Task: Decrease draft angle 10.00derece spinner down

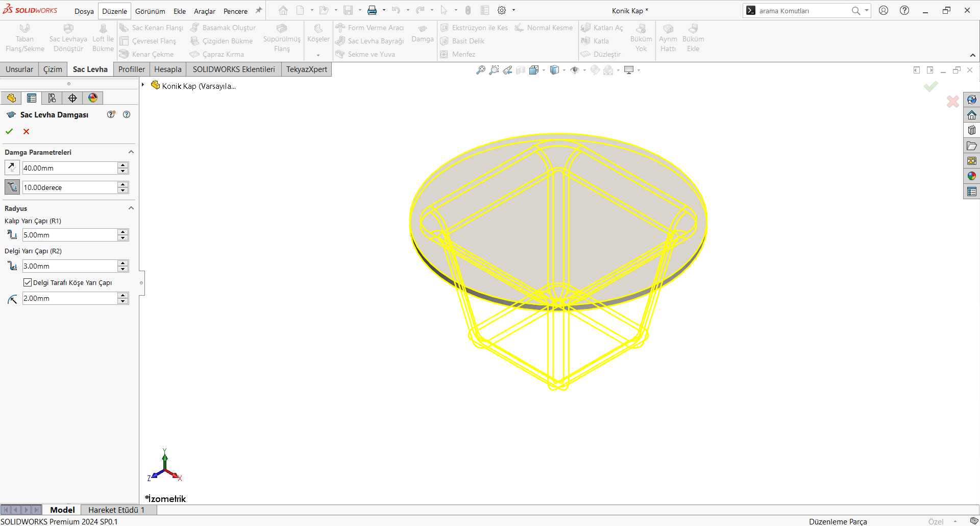Action: (x=122, y=190)
